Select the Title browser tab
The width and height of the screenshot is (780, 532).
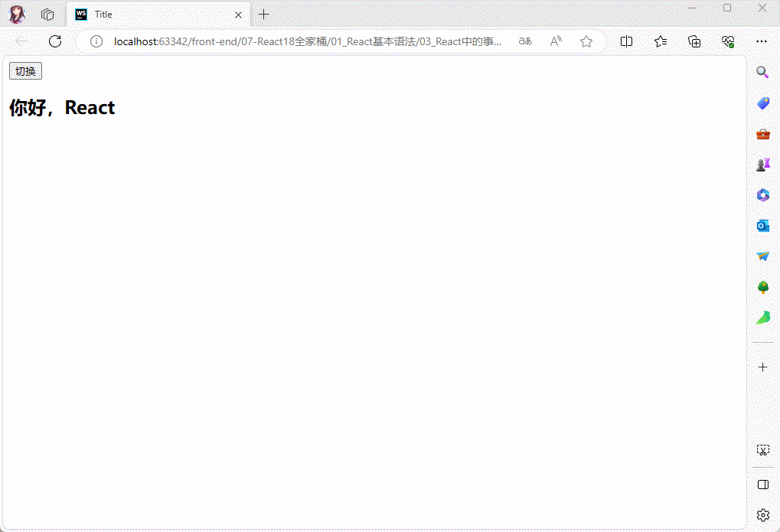click(153, 15)
